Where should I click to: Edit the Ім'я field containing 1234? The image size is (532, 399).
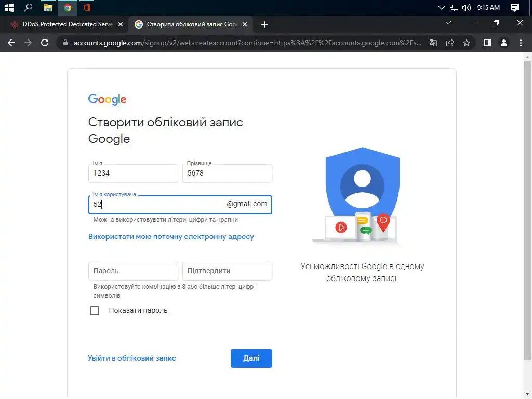(133, 174)
